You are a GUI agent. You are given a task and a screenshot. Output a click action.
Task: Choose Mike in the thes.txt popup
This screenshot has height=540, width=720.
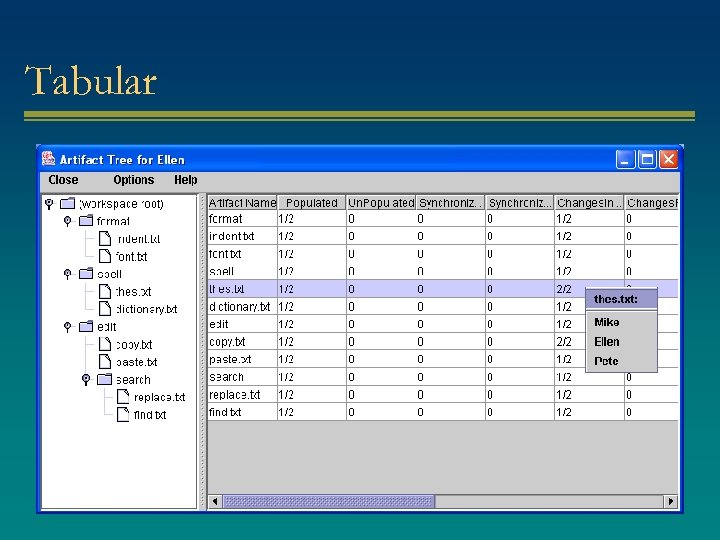pyautogui.click(x=607, y=322)
